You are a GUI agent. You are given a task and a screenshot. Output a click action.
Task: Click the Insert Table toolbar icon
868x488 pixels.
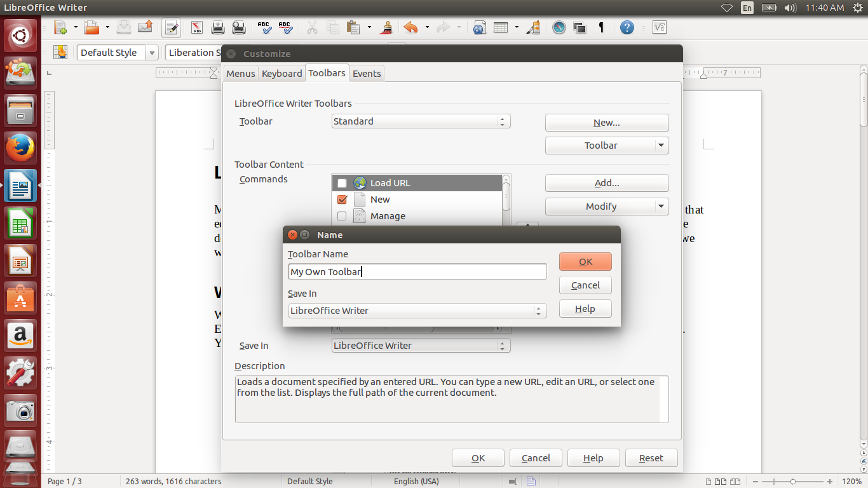click(x=501, y=27)
